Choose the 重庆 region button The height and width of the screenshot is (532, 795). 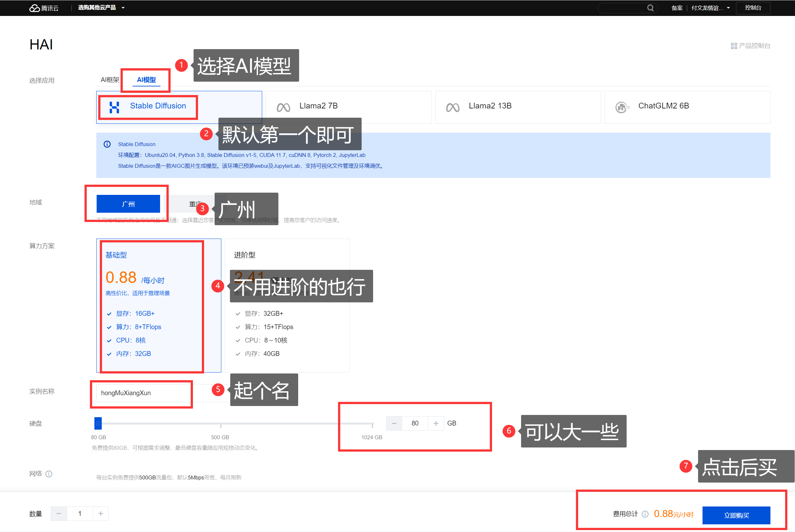195,203
